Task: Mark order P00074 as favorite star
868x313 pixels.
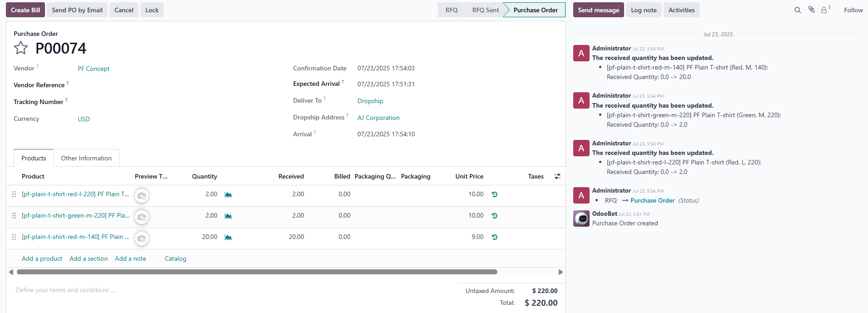Action: (x=21, y=48)
